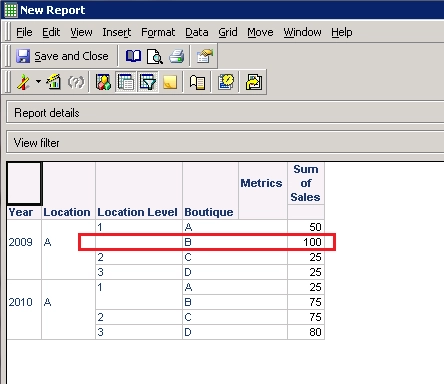This screenshot has width=444, height=384.
Task: Click the empty top-left corner grid cell
Action: coord(24,183)
